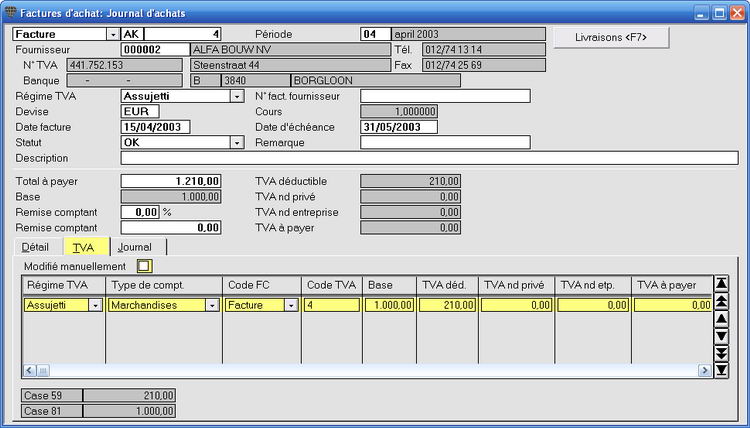Click the Cours 1,000000 value

point(399,112)
